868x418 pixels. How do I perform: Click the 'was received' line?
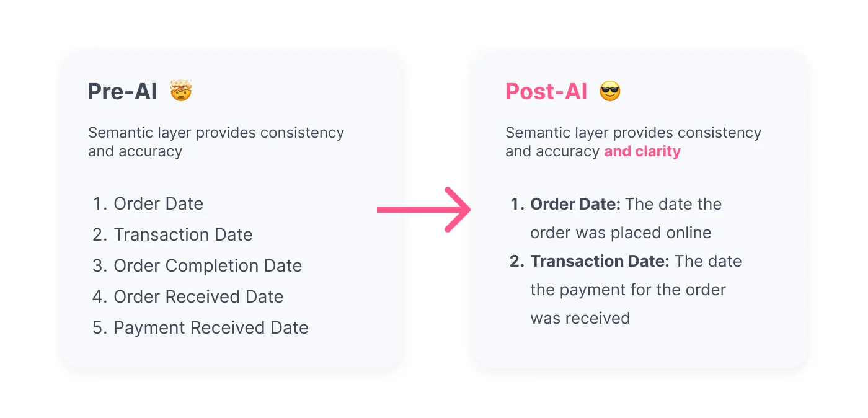point(580,318)
